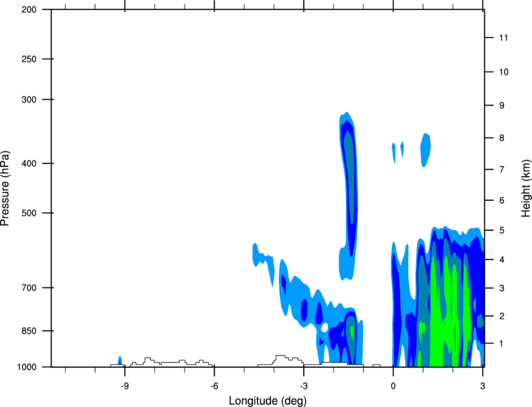This screenshot has height=407, width=532.
Task: Pick the 4 km height label
Action: [501, 260]
